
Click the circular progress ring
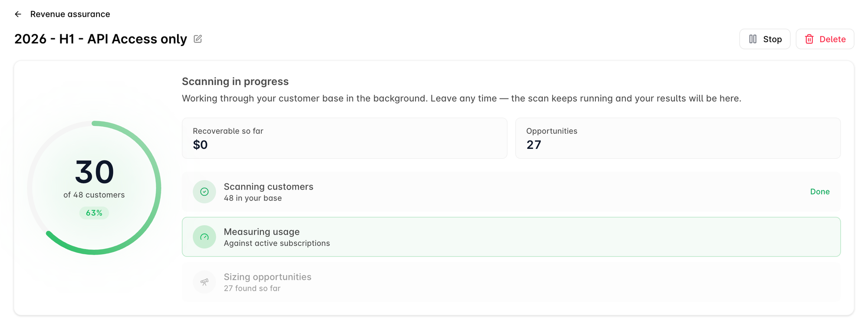[94, 188]
